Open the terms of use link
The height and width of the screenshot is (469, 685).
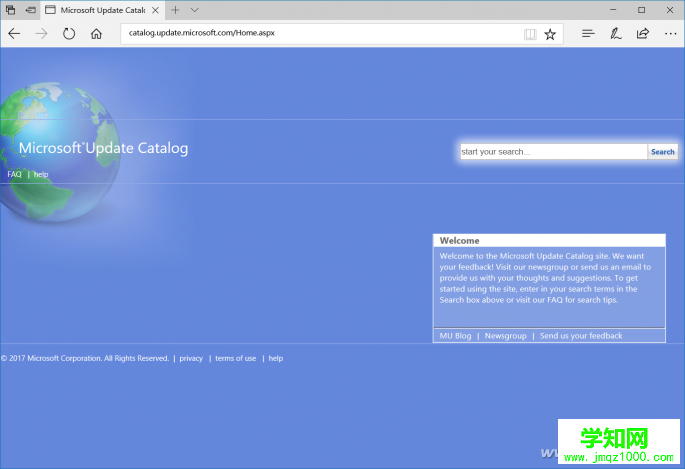tap(235, 359)
